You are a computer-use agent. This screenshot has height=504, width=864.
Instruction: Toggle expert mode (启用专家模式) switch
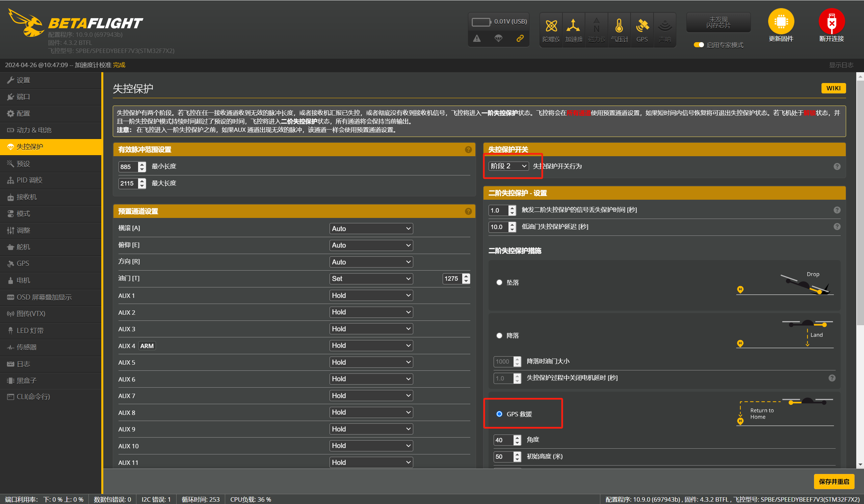699,45
